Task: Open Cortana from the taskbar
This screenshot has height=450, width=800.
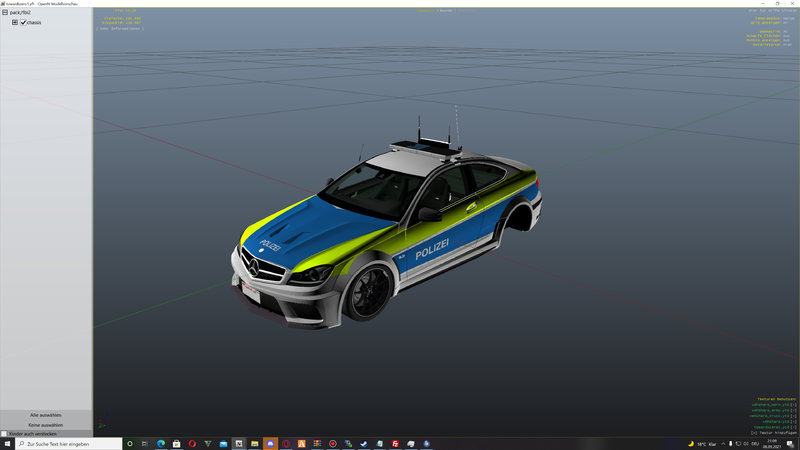Action: pyautogui.click(x=130, y=444)
